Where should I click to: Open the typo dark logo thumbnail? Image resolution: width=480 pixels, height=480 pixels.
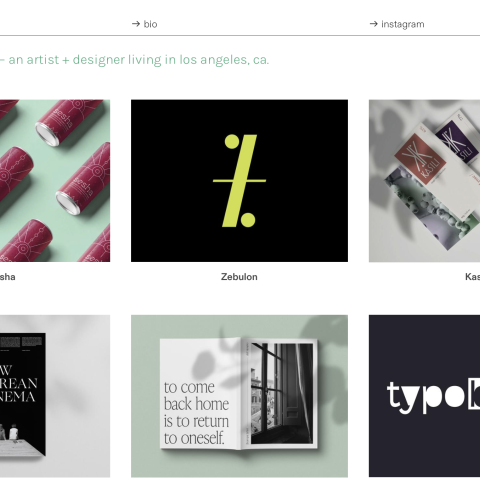(x=424, y=396)
